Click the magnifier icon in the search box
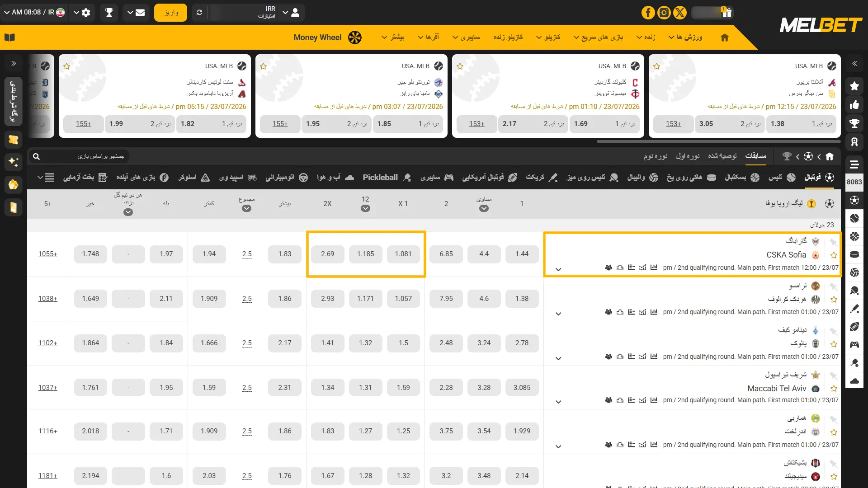The image size is (868, 488). [x=37, y=156]
